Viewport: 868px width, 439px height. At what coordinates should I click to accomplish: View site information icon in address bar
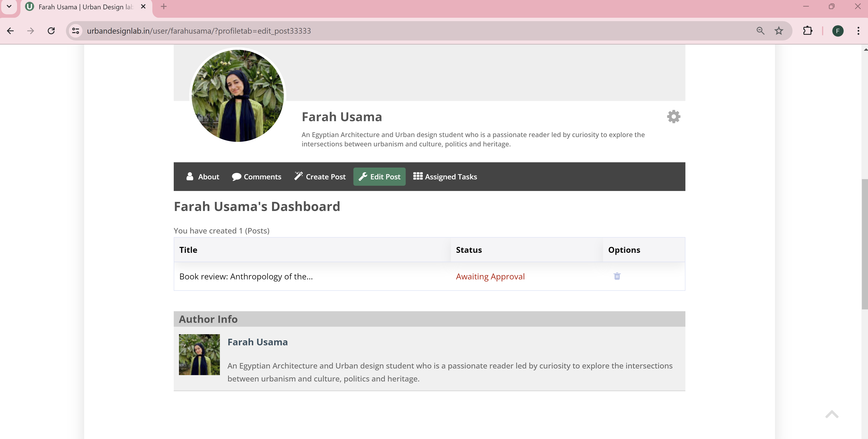(x=76, y=31)
